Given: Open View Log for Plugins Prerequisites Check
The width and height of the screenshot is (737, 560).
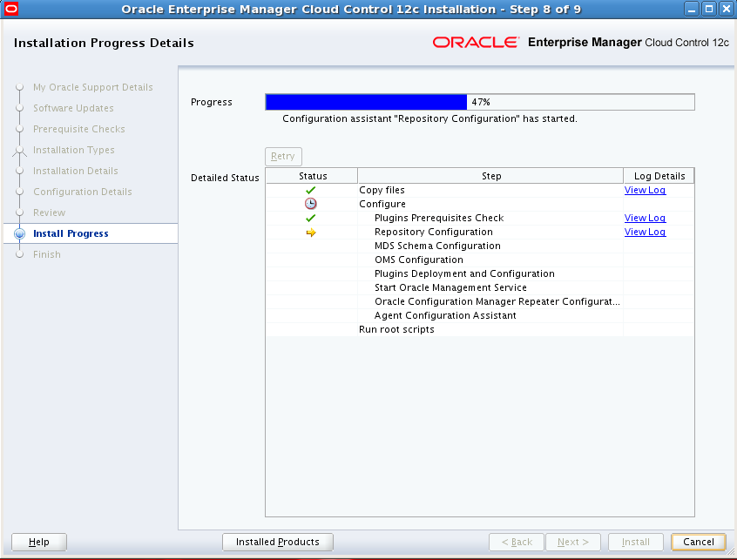Looking at the screenshot, I should pos(645,218).
